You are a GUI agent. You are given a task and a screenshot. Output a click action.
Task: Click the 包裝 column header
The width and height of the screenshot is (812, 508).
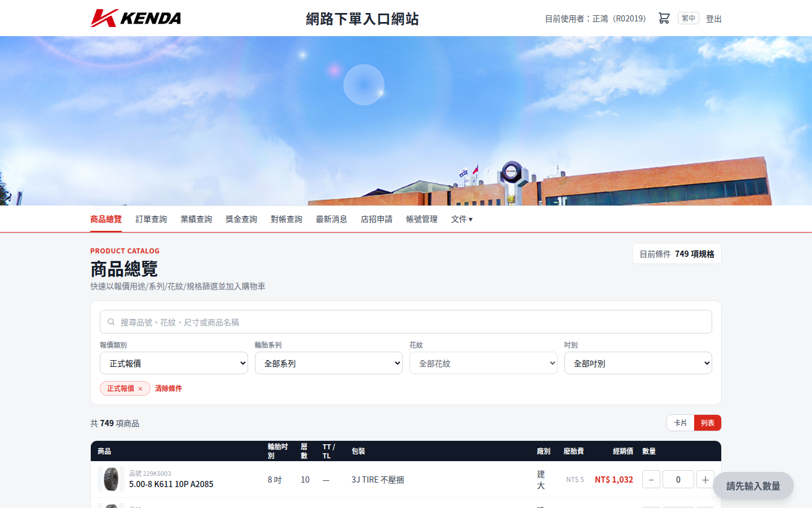pyautogui.click(x=359, y=451)
